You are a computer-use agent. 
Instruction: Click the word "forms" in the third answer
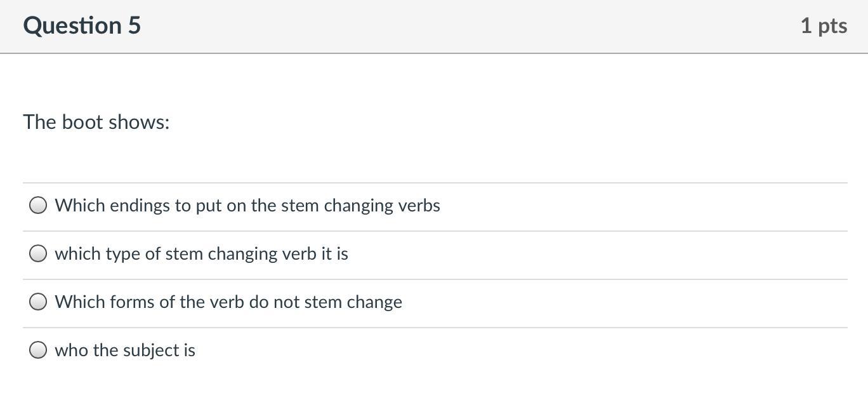click(x=132, y=302)
